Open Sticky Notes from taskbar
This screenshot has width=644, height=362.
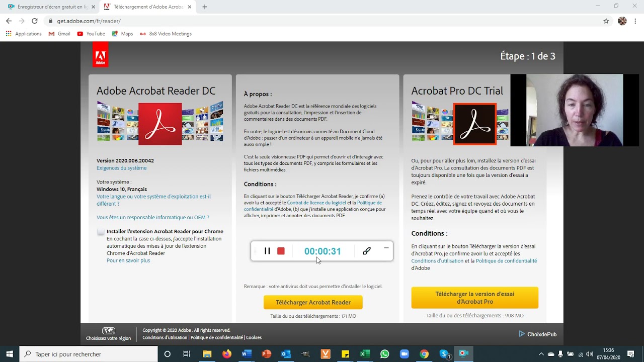pyautogui.click(x=345, y=354)
